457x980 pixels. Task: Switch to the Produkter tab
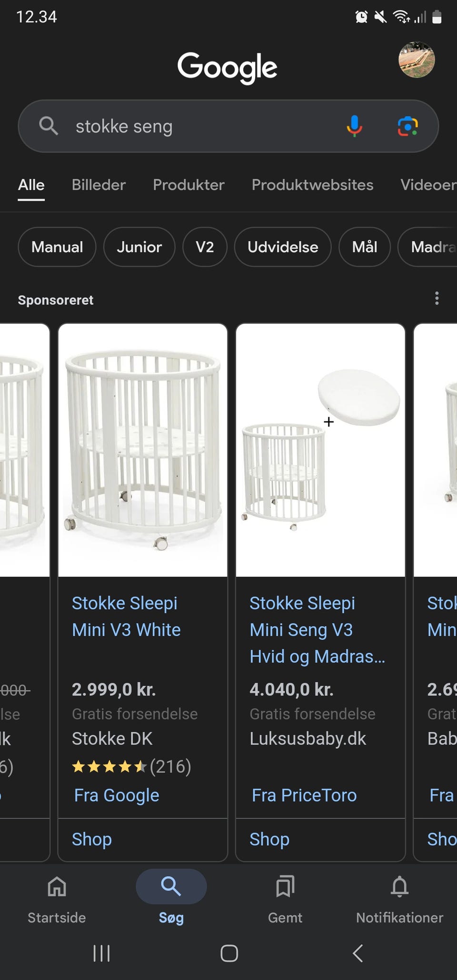pos(189,185)
